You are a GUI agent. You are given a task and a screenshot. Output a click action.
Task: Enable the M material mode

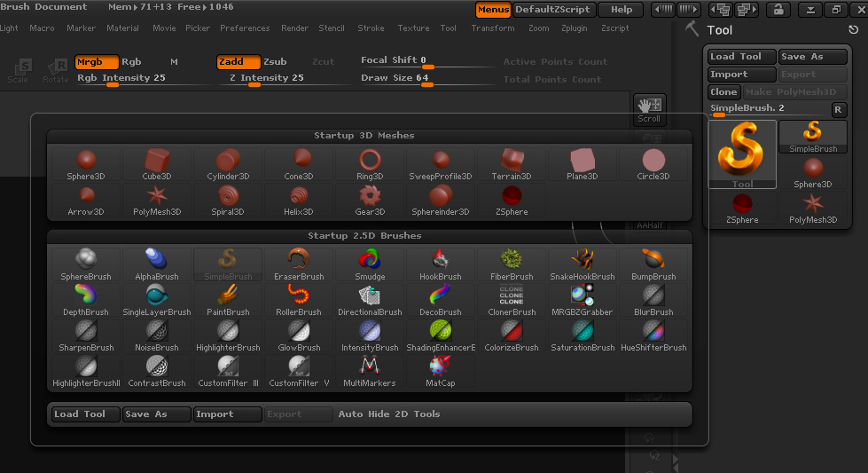pos(174,61)
